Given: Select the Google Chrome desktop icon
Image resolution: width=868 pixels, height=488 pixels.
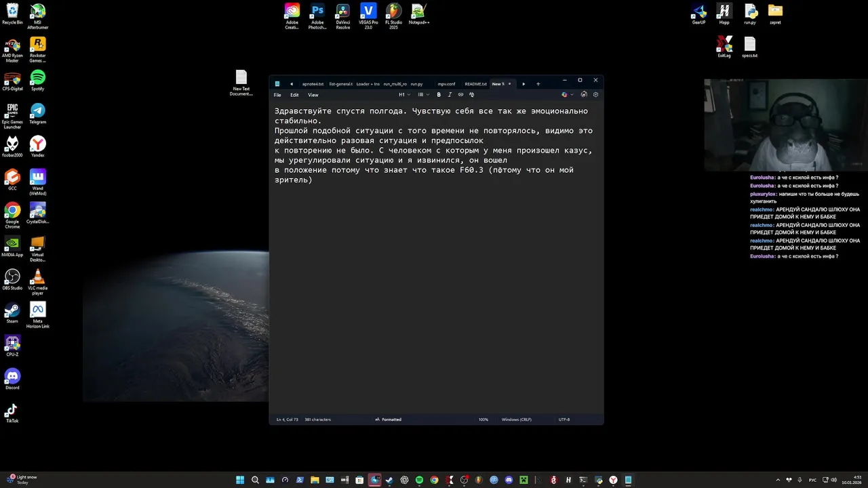Looking at the screenshot, I should coord(12,216).
